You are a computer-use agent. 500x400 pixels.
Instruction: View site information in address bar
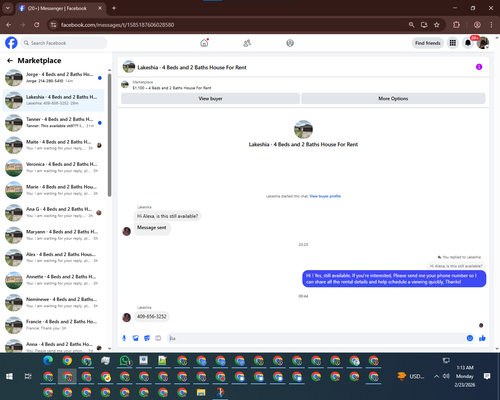point(53,25)
